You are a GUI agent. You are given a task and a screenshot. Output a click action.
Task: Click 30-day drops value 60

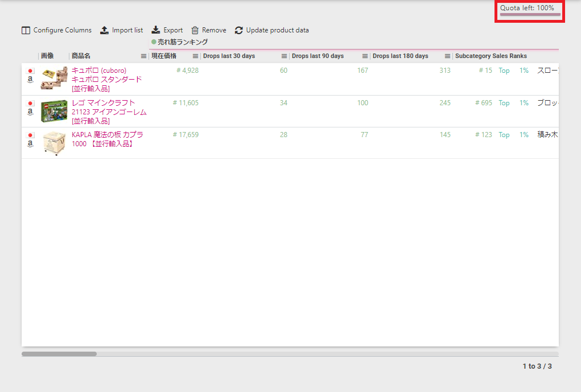coord(283,71)
